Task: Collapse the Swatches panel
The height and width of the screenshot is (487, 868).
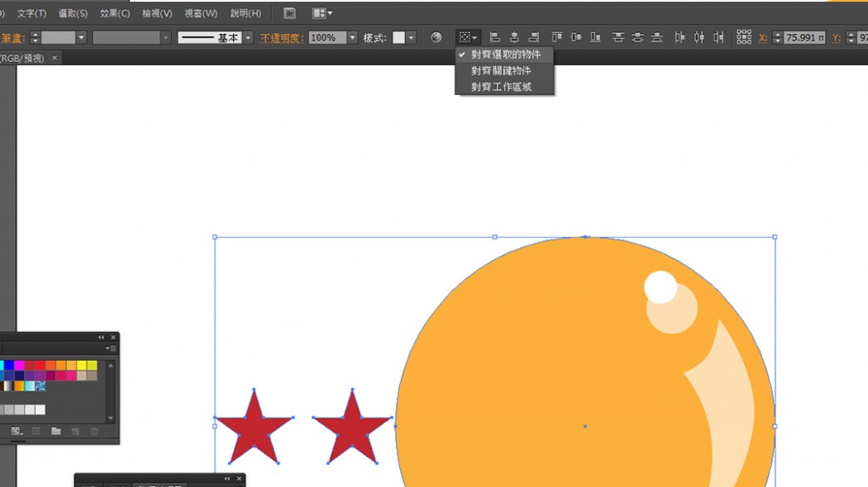Action: 102,337
